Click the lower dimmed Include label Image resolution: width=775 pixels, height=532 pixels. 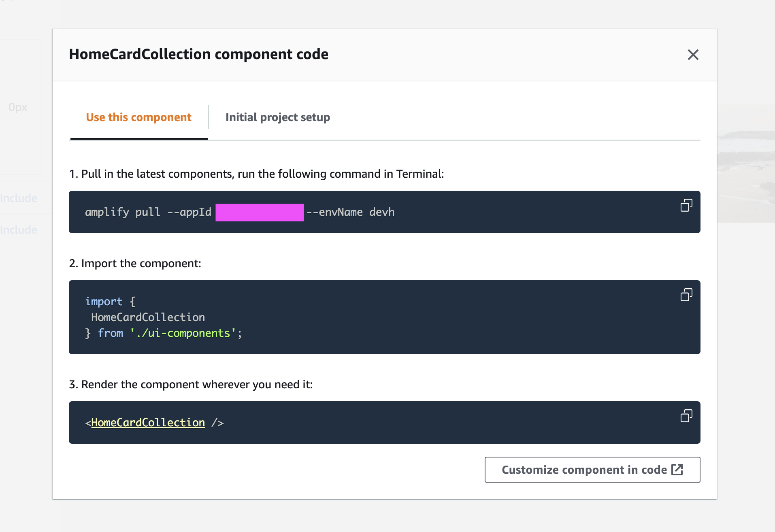point(19,230)
